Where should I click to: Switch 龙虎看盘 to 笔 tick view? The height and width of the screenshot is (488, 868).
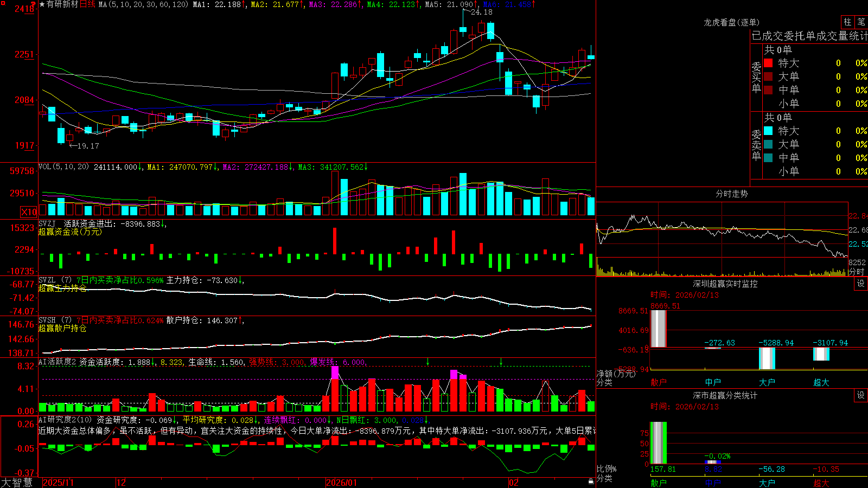[x=861, y=22]
